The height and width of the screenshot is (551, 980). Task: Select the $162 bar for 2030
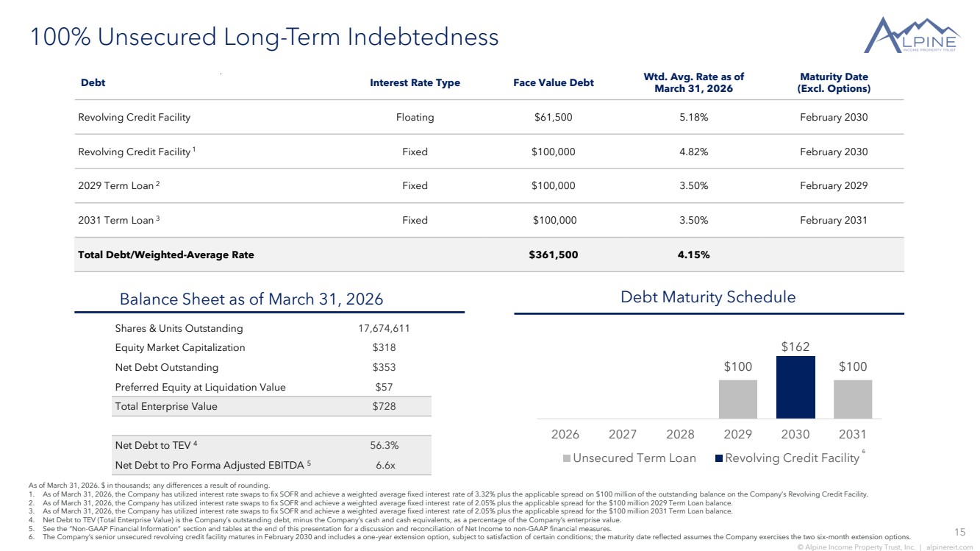point(795,388)
